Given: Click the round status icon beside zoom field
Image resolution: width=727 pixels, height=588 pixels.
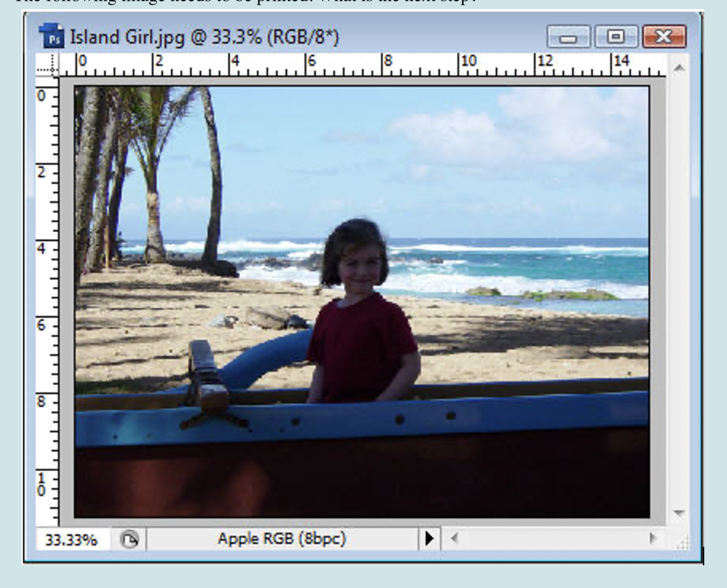Looking at the screenshot, I should (130, 539).
